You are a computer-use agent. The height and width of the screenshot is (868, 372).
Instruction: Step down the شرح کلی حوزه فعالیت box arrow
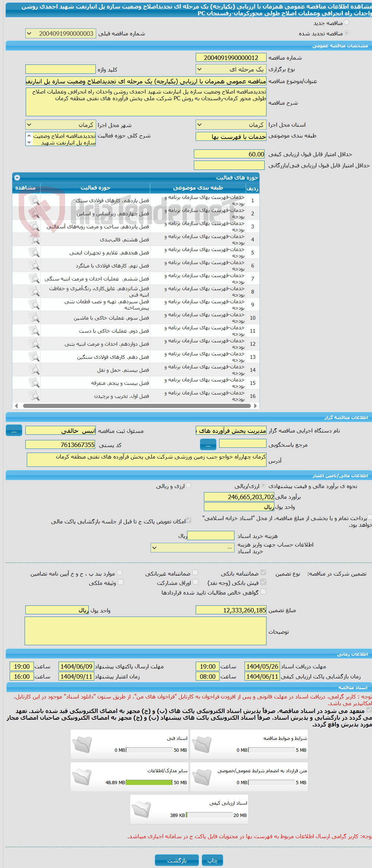[x=29, y=142]
